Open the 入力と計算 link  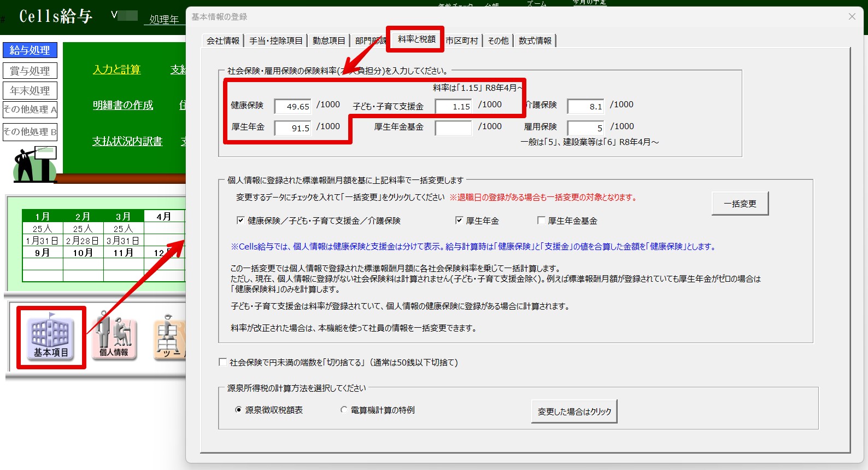pos(117,69)
